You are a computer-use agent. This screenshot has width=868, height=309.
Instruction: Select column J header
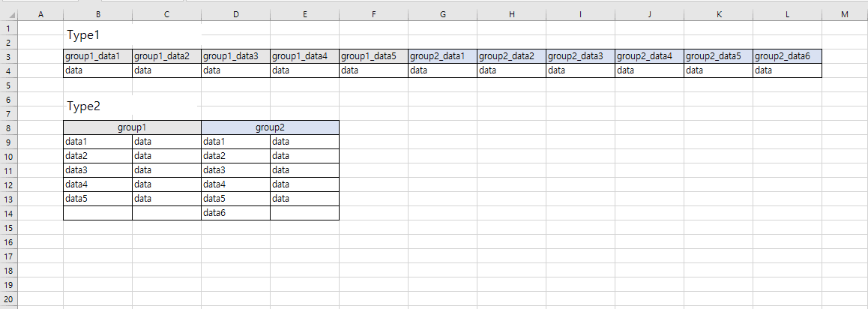pyautogui.click(x=649, y=14)
